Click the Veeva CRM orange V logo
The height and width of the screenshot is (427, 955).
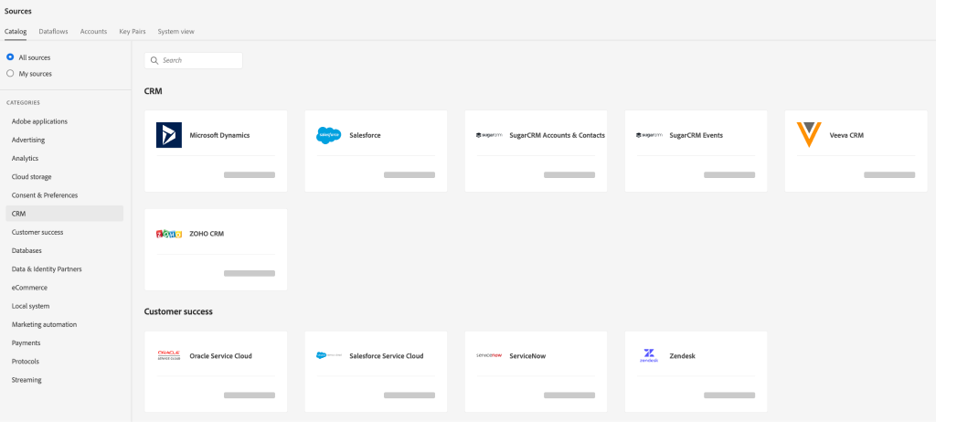[x=809, y=135]
